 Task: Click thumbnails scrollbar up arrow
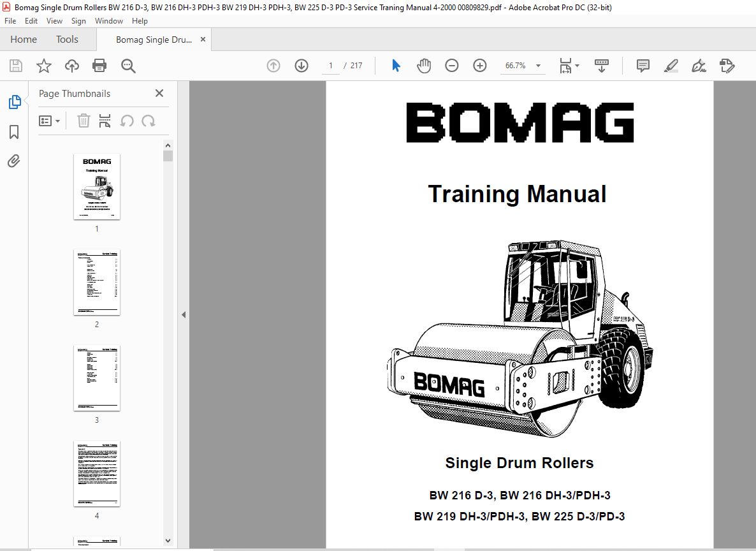coord(168,145)
